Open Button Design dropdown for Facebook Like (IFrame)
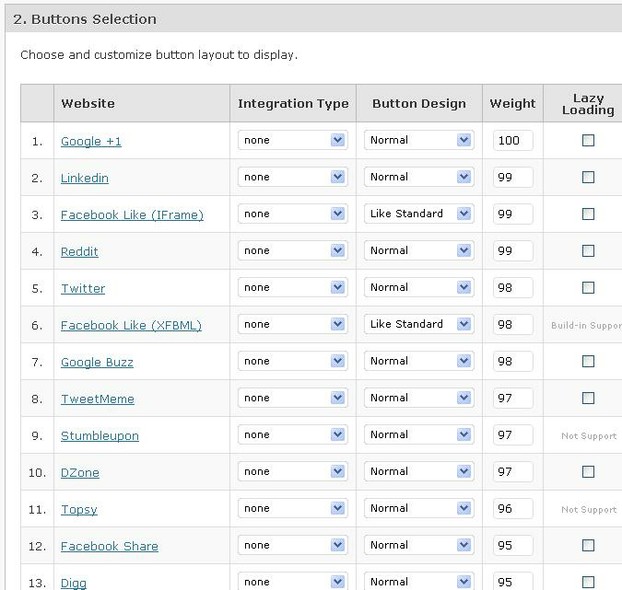The width and height of the screenshot is (622, 590). point(419,214)
